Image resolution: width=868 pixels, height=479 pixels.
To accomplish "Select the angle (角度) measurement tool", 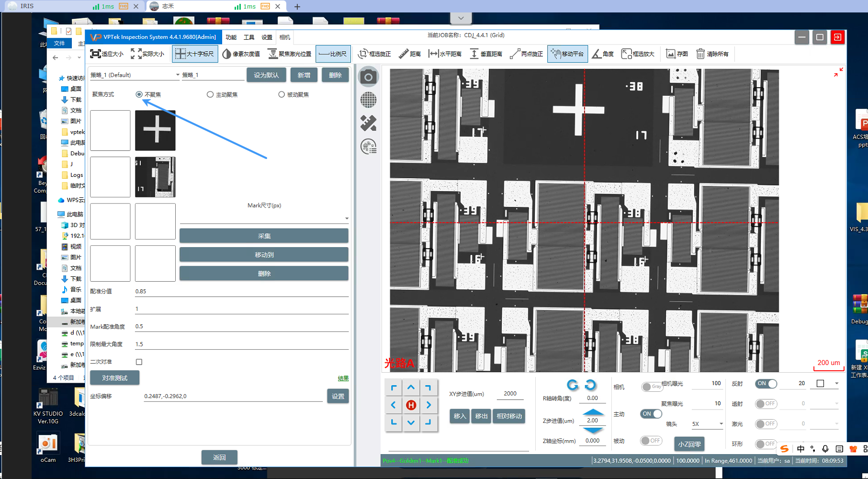I will (x=603, y=54).
